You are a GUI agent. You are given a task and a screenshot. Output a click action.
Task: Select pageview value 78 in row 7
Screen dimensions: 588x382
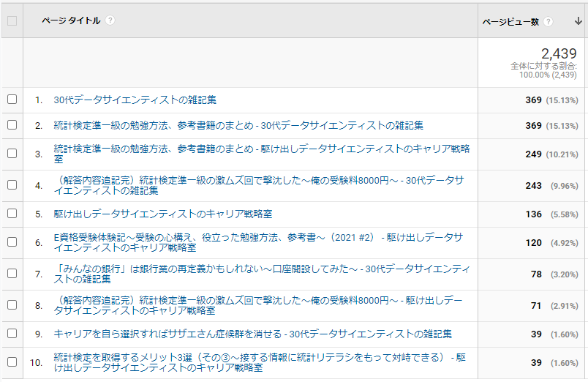click(x=536, y=274)
